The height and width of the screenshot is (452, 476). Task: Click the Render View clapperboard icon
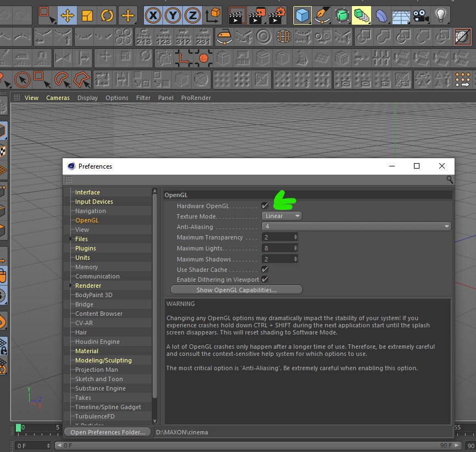[237, 15]
